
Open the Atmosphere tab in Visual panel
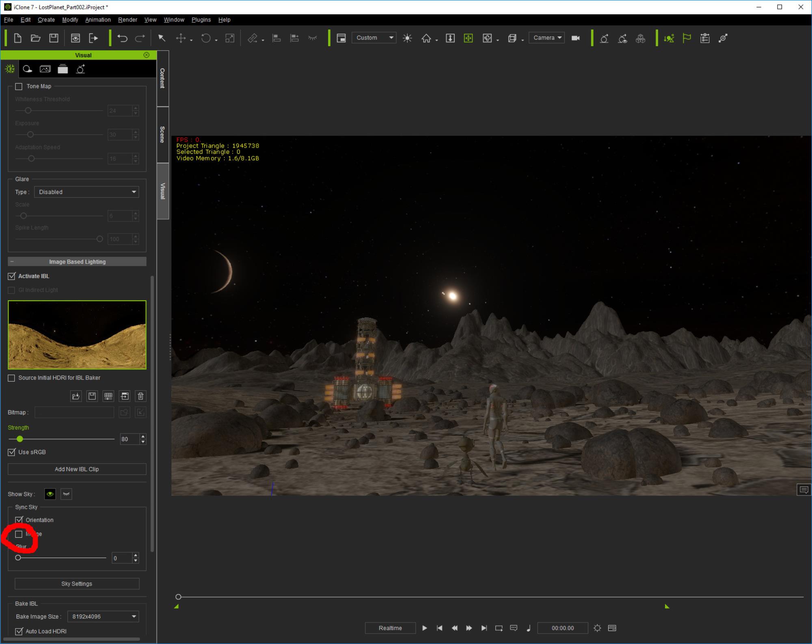[x=10, y=69]
